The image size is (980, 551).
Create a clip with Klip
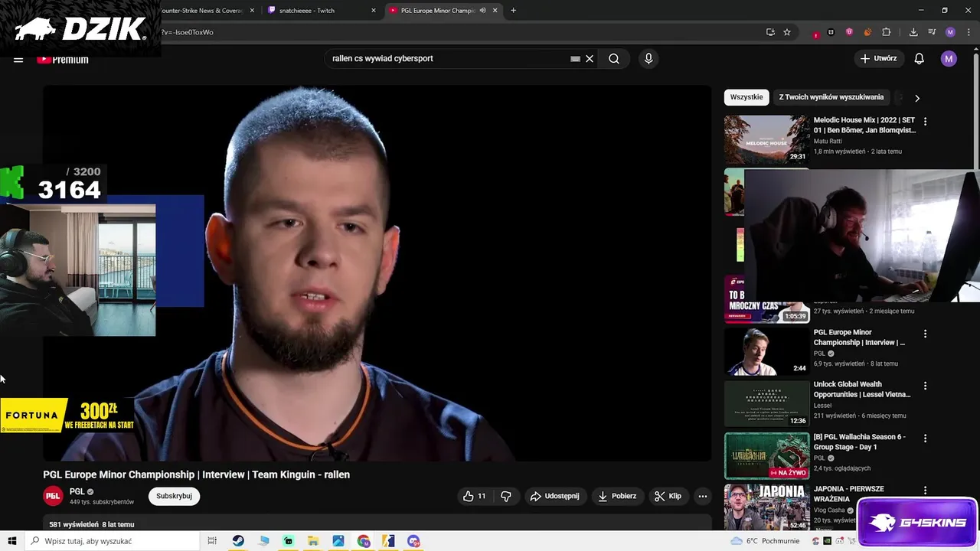coord(668,496)
